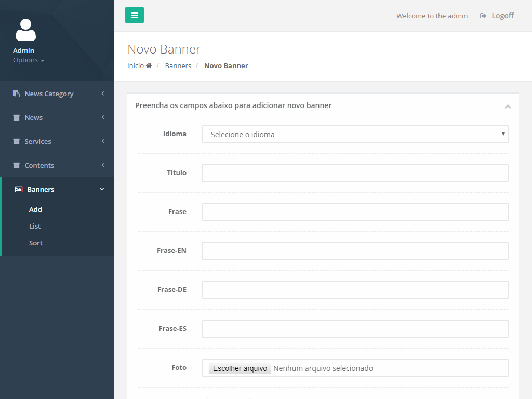Image resolution: width=532 pixels, height=399 pixels.
Task: Expand the News menu chevron
Action: point(103,117)
